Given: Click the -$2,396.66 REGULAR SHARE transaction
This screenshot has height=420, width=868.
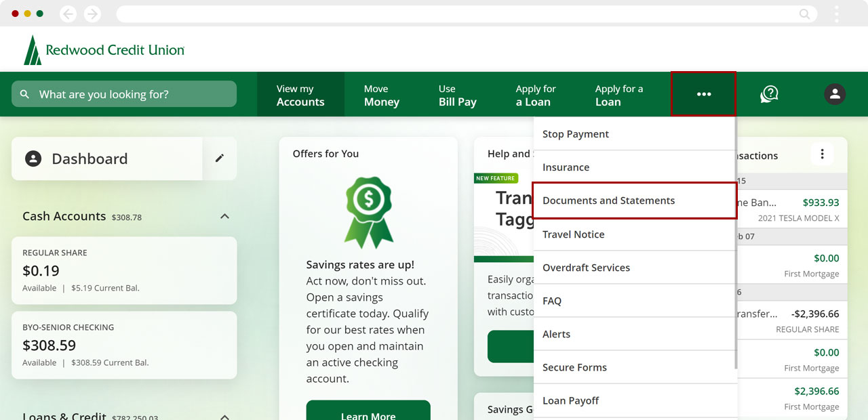Looking at the screenshot, I should coord(792,321).
